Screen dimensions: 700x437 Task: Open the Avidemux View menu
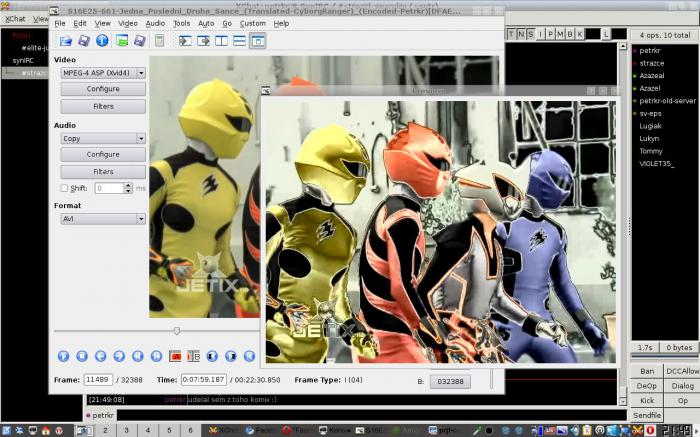pos(102,23)
